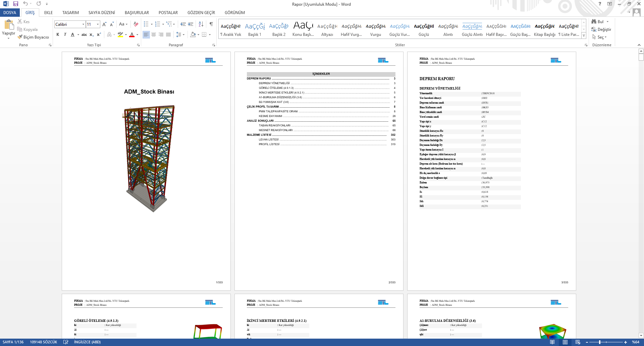Click the Format Painter (Biçim Boyacısı) icon
The height and width of the screenshot is (346, 644).
[20, 37]
